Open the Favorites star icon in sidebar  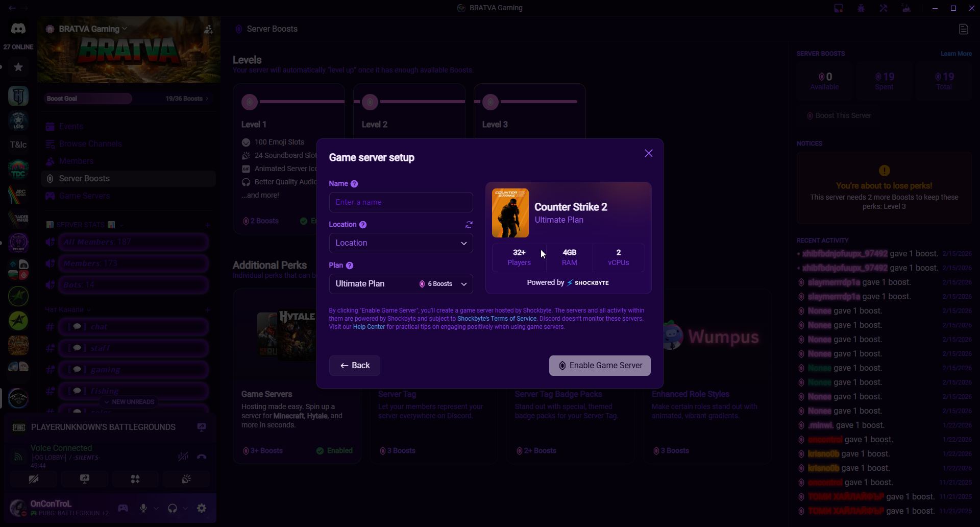(x=18, y=67)
